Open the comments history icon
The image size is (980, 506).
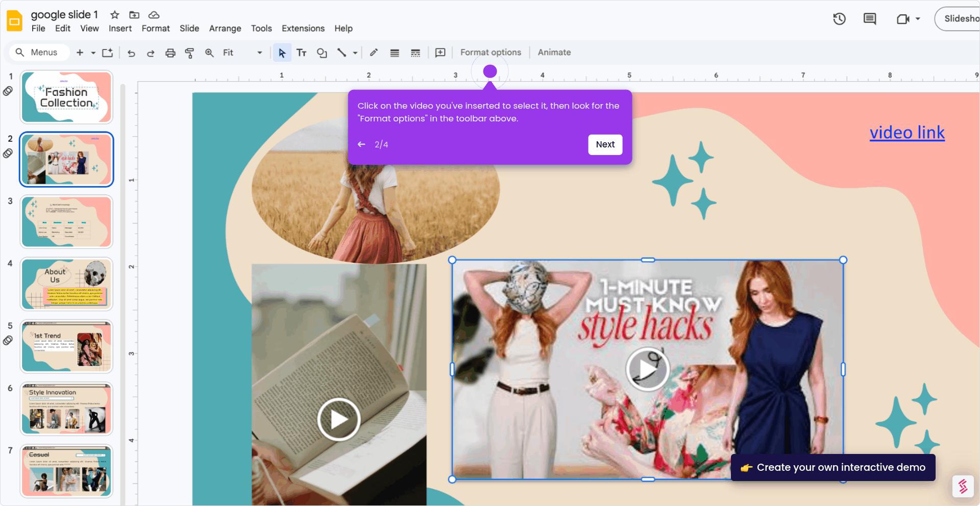pos(870,19)
